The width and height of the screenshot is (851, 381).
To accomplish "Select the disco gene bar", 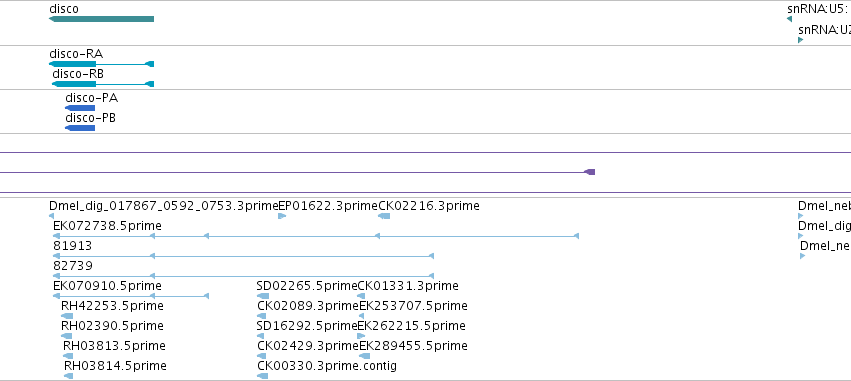I will (x=101, y=19).
